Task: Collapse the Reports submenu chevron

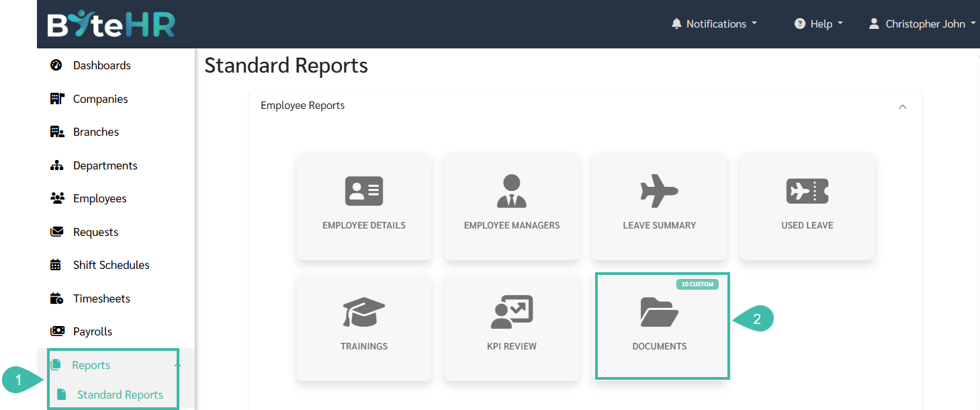Action: (x=177, y=365)
